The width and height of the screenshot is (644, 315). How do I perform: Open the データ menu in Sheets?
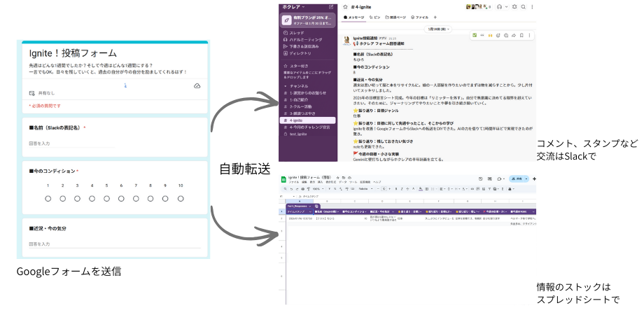tap(342, 182)
